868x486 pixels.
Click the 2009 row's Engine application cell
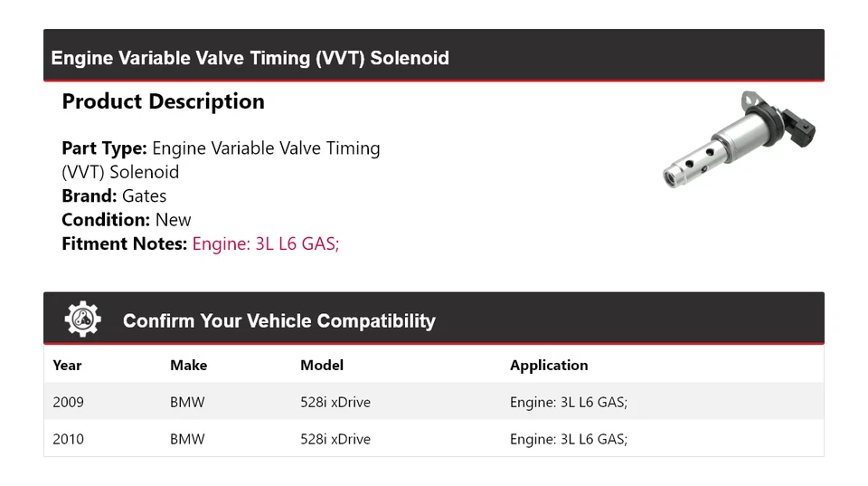point(568,402)
